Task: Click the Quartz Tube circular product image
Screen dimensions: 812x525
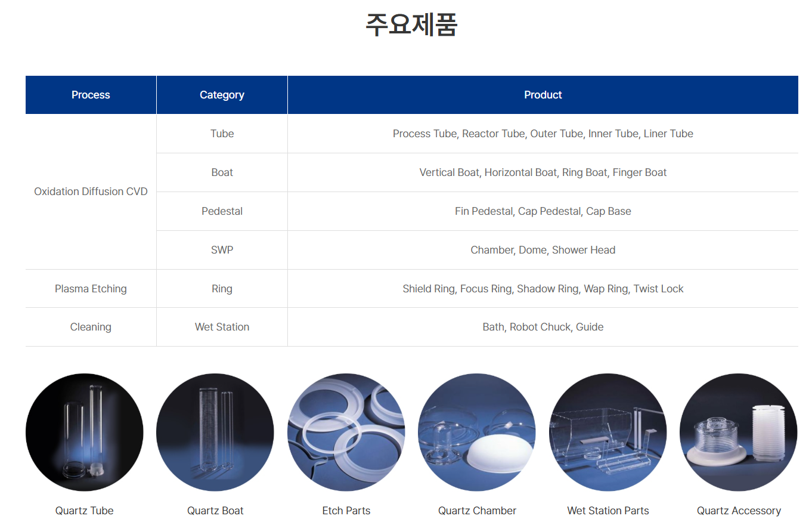Action: [x=84, y=433]
